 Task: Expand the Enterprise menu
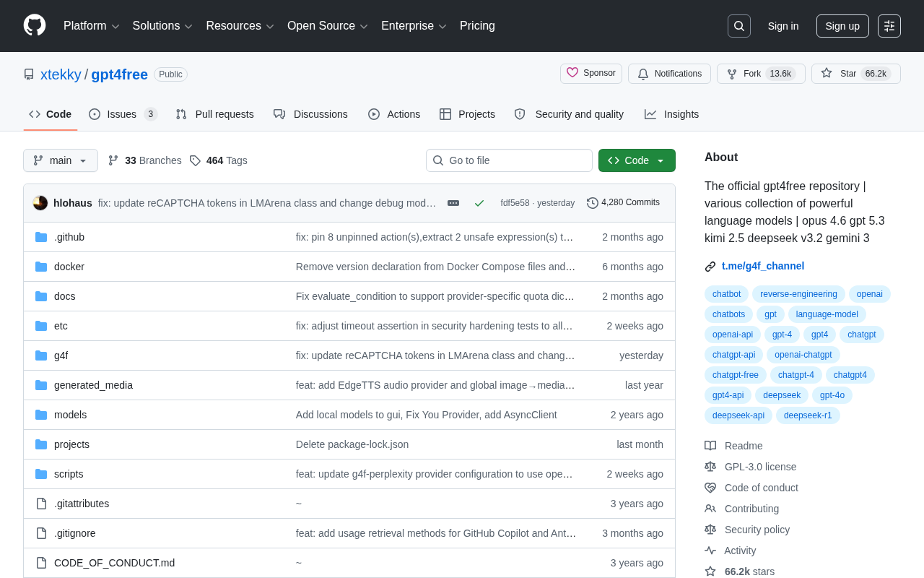(414, 26)
